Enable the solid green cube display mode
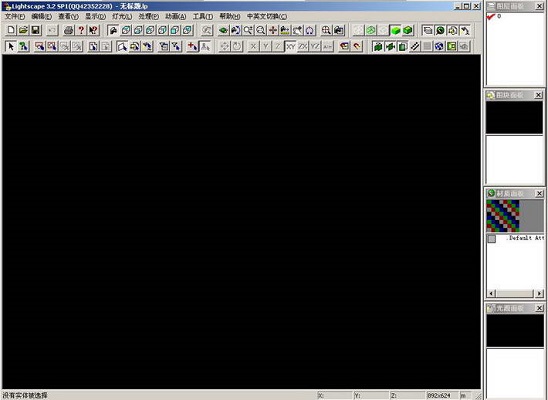The width and height of the screenshot is (548, 400). tap(395, 30)
